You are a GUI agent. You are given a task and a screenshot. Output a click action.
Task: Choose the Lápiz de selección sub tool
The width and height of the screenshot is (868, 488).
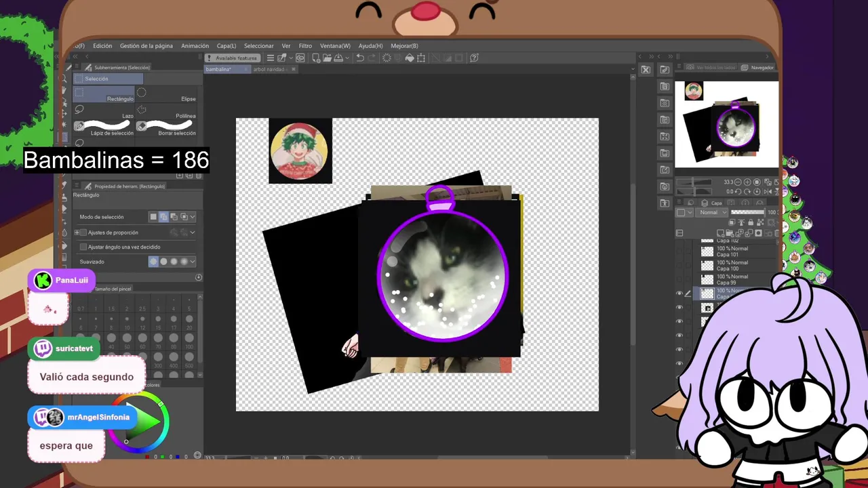point(104,128)
